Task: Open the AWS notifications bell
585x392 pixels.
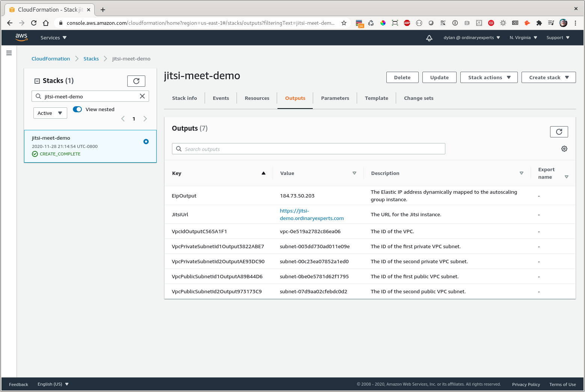Action: pyautogui.click(x=429, y=38)
